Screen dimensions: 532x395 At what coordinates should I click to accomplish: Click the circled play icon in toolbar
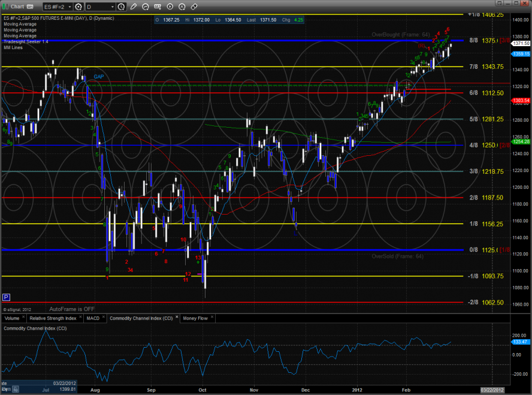point(168,7)
